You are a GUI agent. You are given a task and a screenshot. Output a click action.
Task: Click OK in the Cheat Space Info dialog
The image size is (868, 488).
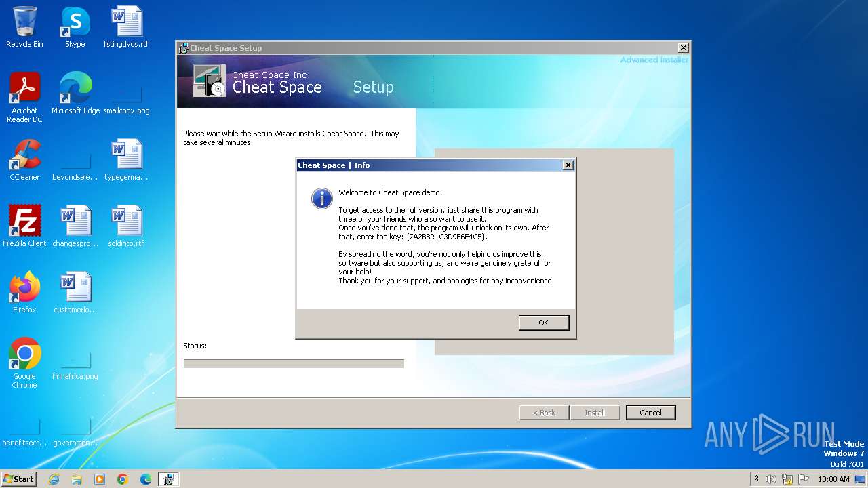(x=544, y=323)
